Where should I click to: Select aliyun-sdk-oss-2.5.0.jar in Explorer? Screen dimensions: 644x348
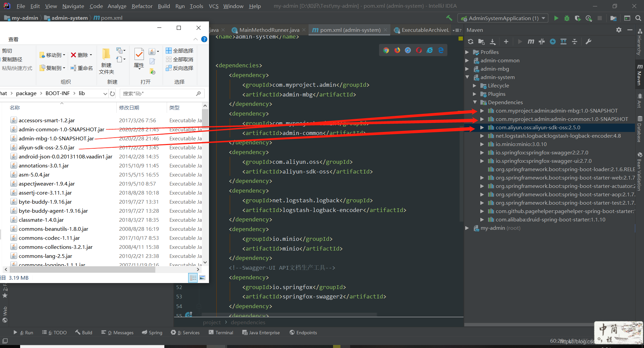pos(46,147)
